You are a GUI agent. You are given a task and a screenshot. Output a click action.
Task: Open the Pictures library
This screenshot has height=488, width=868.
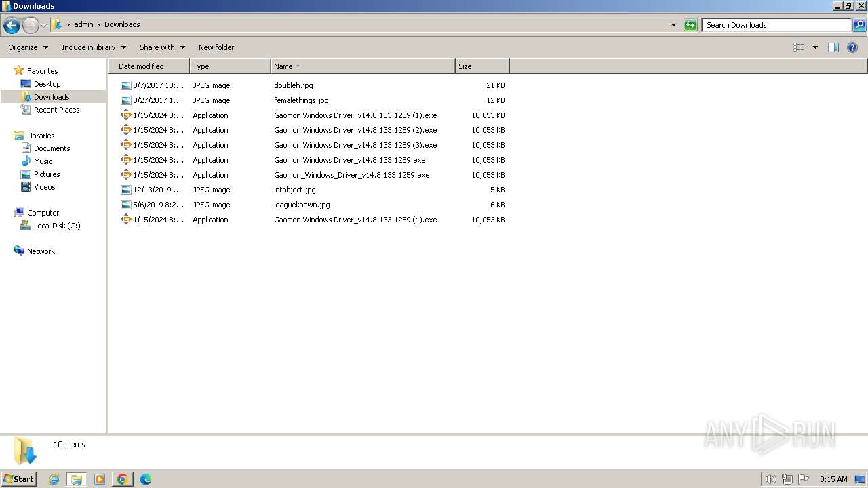(x=47, y=174)
